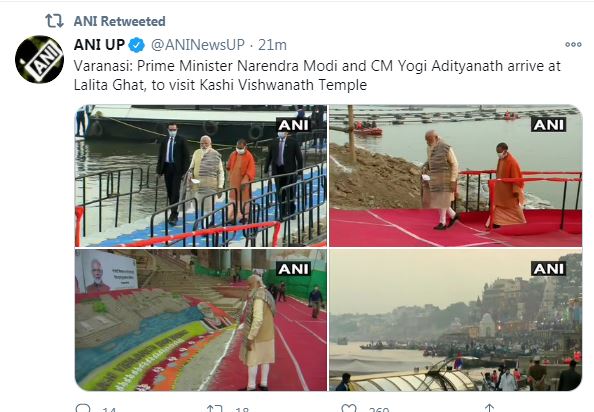Reply to the tweet via comment icon
The height and width of the screenshot is (412, 594).
(83, 408)
